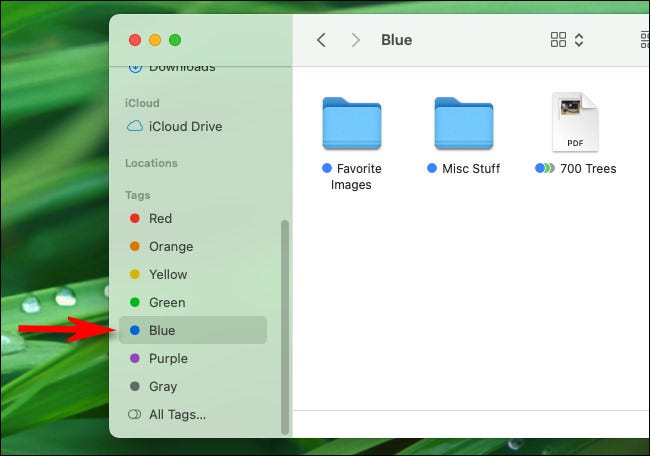Select the Blue tag in sidebar
This screenshot has width=650, height=456.
(161, 330)
